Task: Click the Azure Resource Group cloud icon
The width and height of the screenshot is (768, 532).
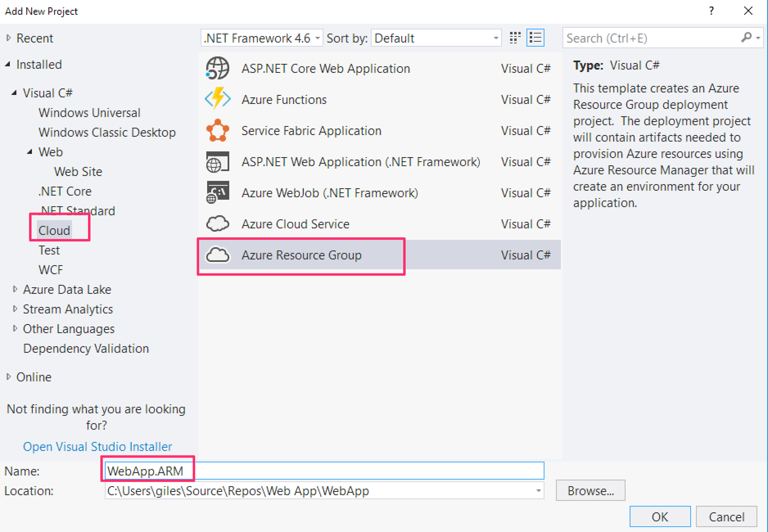Action: pos(217,255)
